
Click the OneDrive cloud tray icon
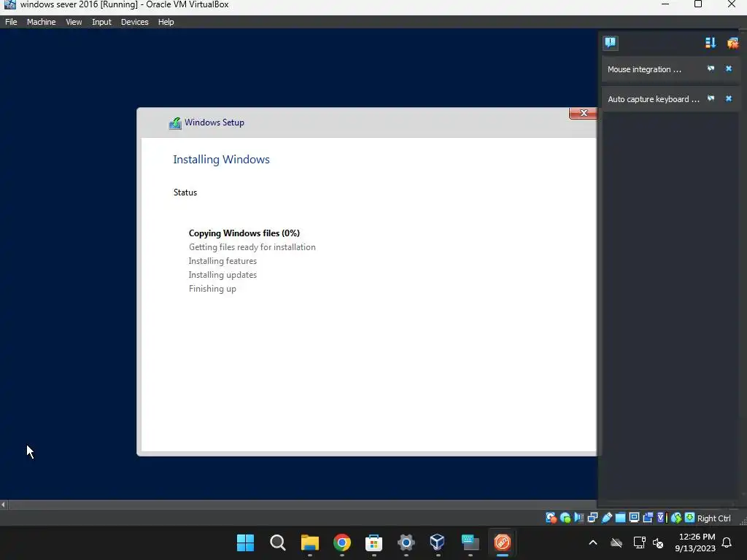(x=616, y=542)
